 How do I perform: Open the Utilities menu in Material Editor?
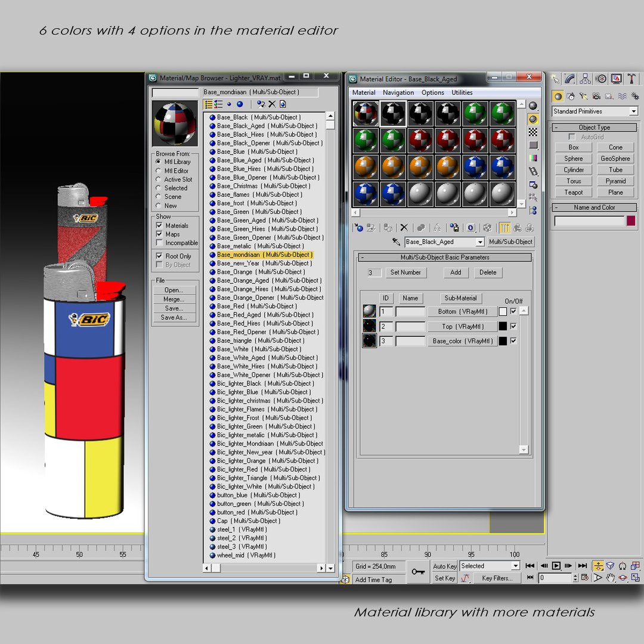[462, 92]
